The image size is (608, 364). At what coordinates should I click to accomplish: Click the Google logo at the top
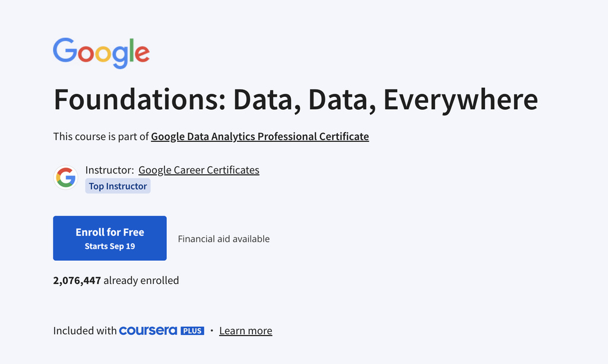(x=101, y=52)
